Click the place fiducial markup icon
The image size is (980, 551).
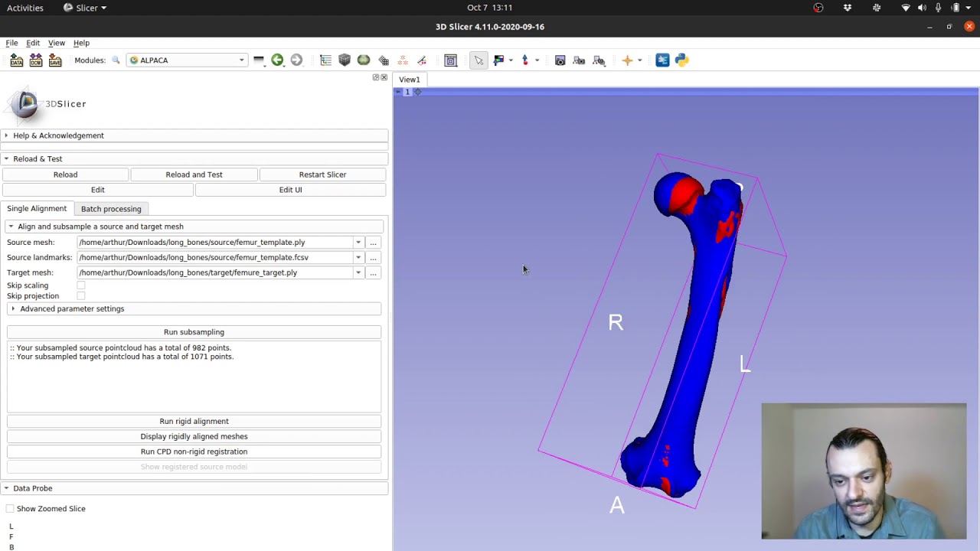point(525,60)
